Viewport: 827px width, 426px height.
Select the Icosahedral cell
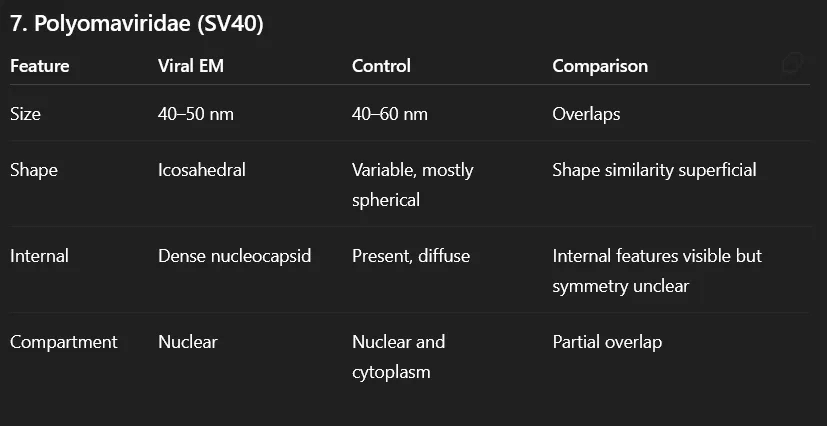pos(202,170)
